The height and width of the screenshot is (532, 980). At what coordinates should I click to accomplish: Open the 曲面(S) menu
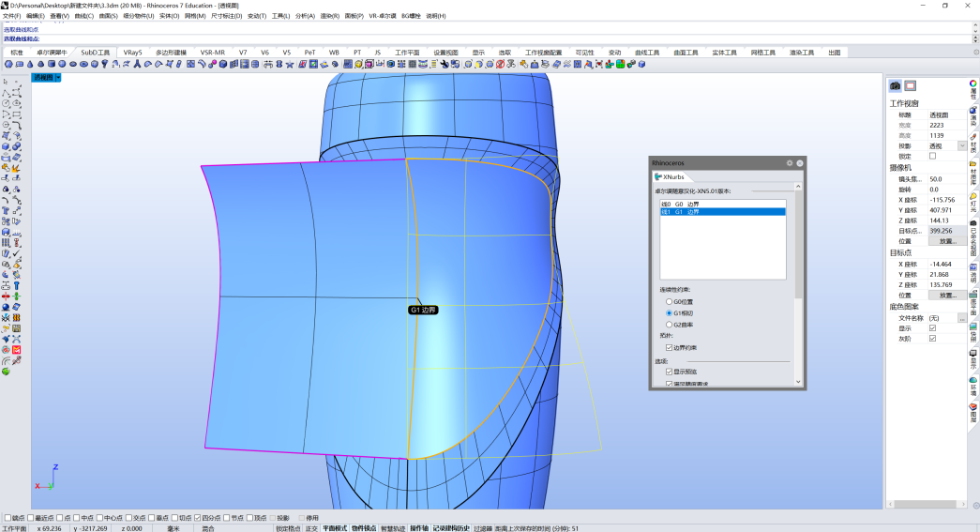(x=108, y=16)
